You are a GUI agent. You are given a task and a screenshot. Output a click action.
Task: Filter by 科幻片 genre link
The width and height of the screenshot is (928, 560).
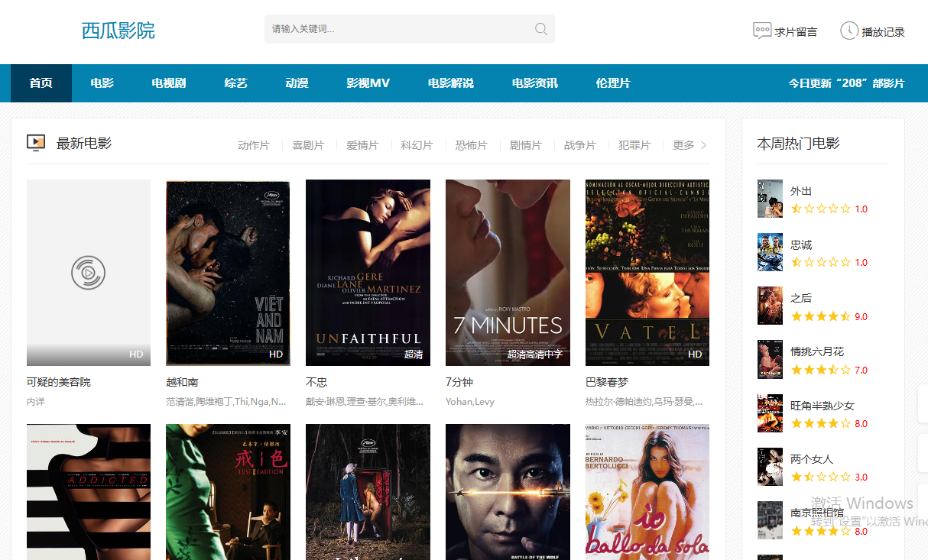click(417, 145)
